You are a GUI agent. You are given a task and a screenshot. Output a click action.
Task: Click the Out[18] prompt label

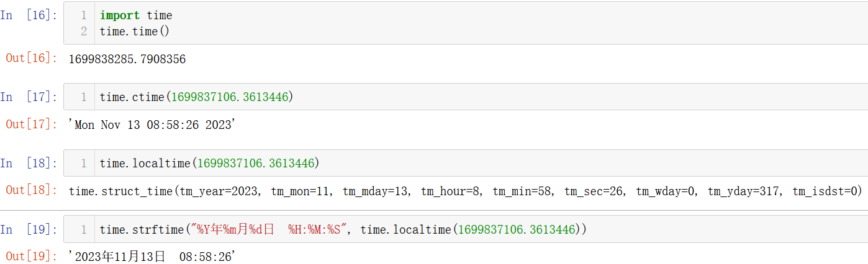click(31, 190)
